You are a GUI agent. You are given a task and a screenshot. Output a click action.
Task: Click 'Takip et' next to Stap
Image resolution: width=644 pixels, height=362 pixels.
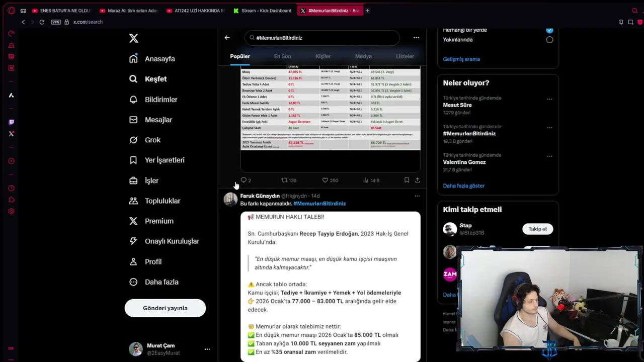pos(537,229)
